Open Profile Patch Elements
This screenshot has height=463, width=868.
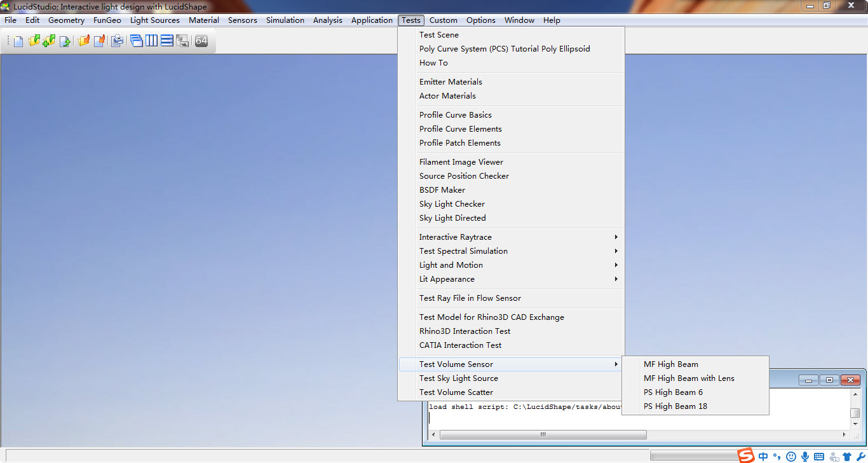coord(511,143)
